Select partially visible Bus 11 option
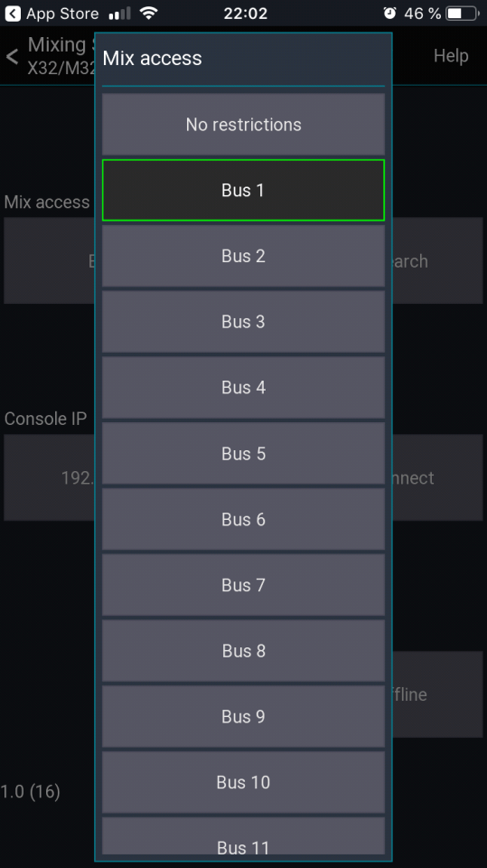Screen dimensions: 487x868 [244, 839]
